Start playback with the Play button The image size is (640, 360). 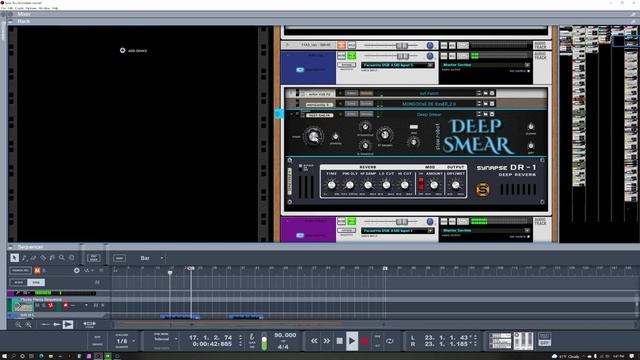351,341
